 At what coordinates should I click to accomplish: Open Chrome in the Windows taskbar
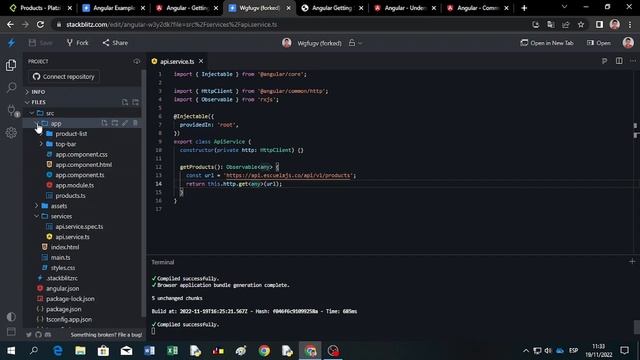264,351
